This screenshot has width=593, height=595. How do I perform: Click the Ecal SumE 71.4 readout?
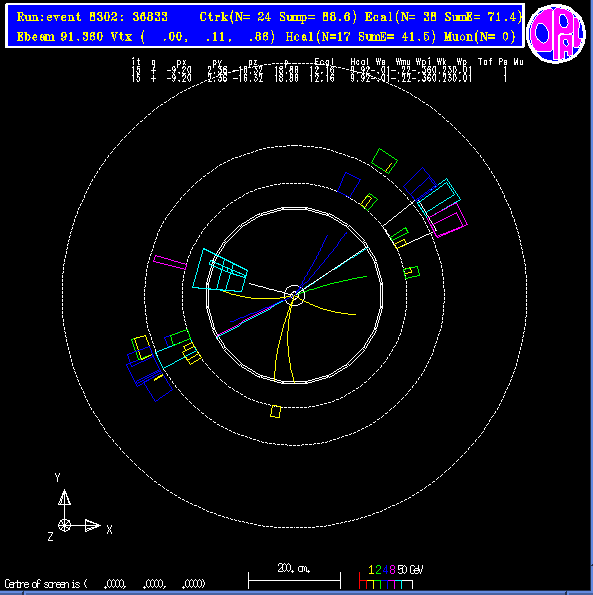(x=443, y=17)
